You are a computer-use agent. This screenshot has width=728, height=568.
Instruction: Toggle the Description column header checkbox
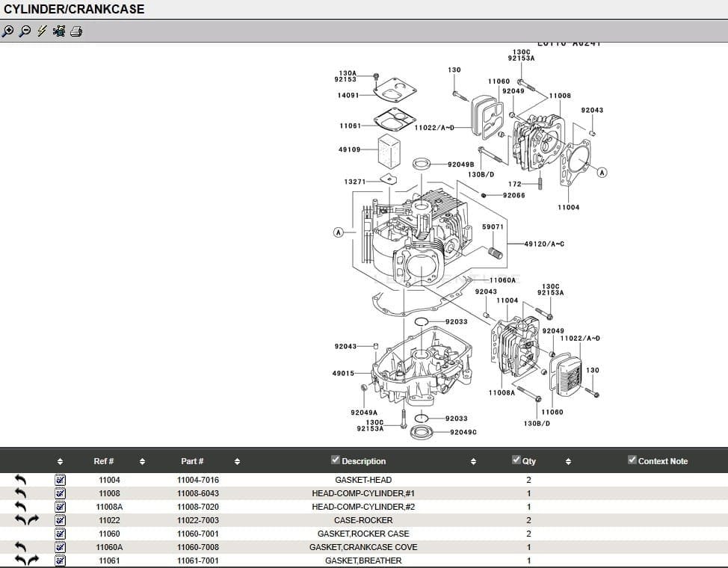click(x=335, y=460)
